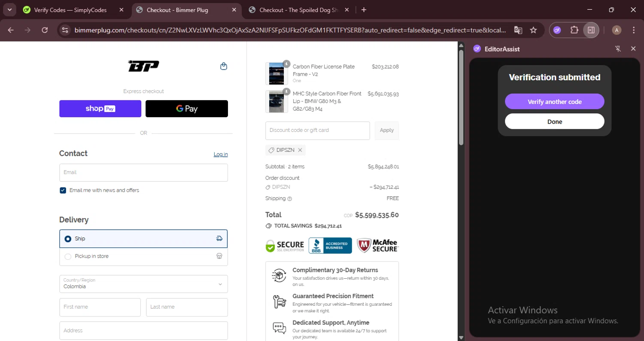Screen dimensions: 644x341
Task: Open the browser extensions puzzle icon
Action: click(x=574, y=30)
